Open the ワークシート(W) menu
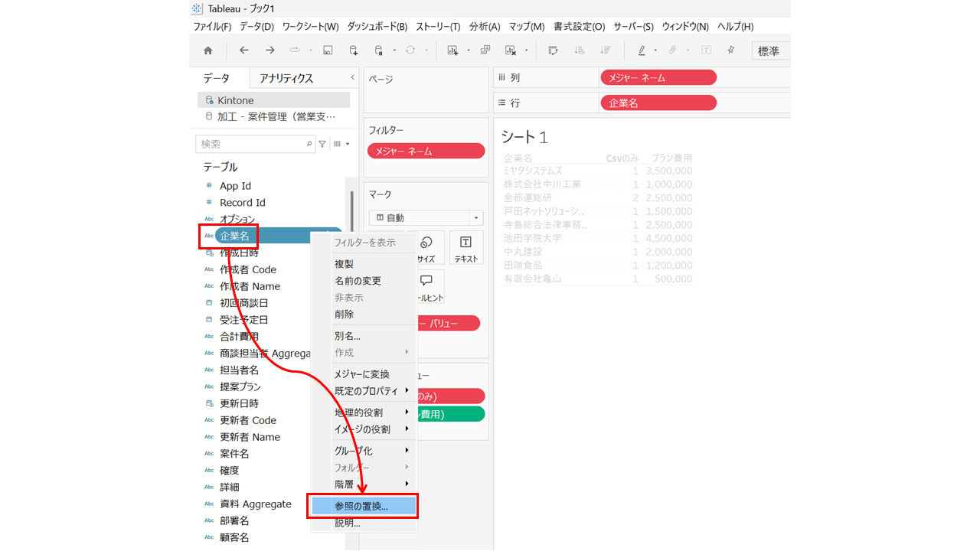 [310, 26]
